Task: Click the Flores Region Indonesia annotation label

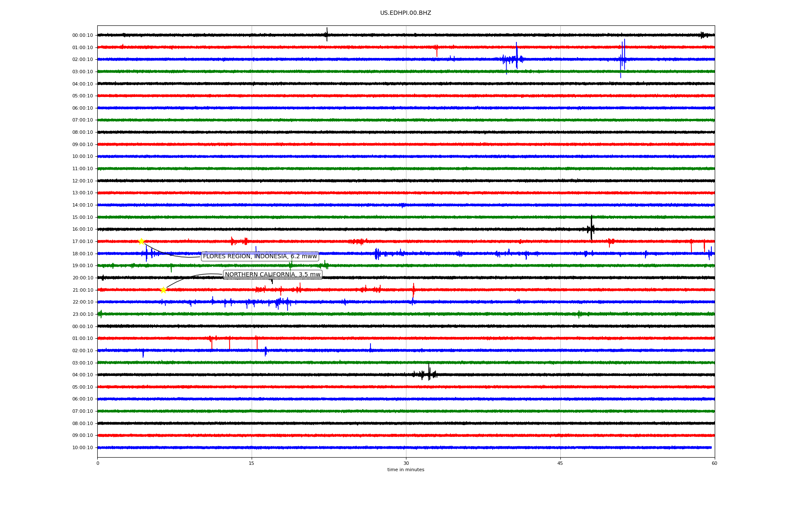Action: coord(260,256)
